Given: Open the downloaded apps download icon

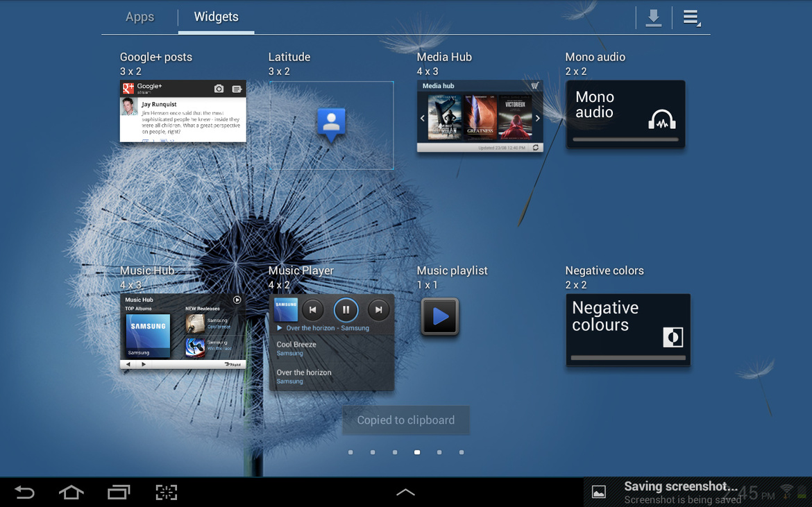Looking at the screenshot, I should point(654,17).
